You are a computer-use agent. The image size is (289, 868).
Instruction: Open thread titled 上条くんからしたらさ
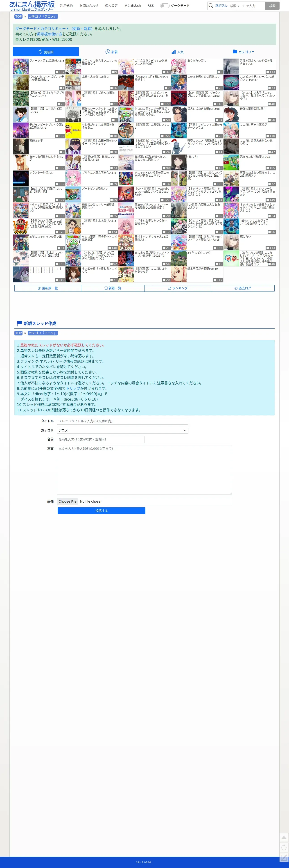[x=95, y=77]
